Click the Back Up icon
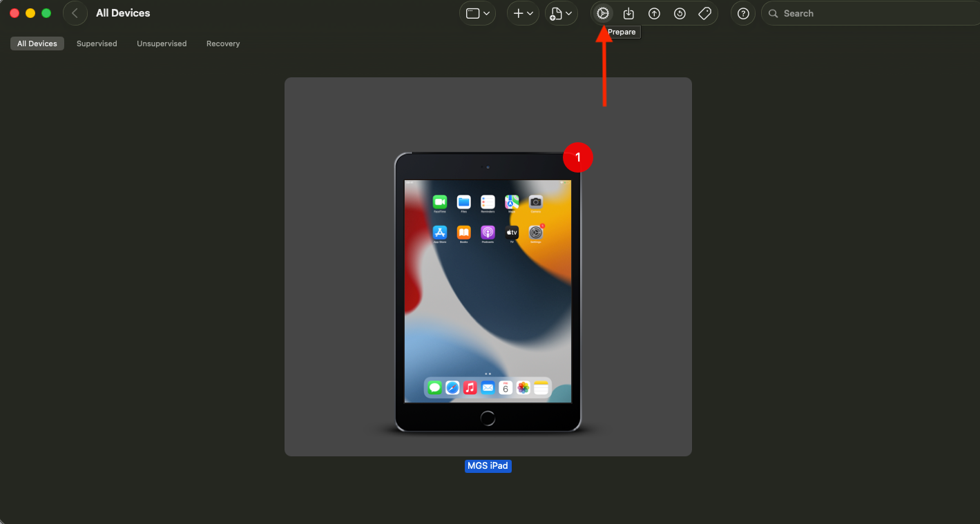The image size is (980, 524). point(654,13)
